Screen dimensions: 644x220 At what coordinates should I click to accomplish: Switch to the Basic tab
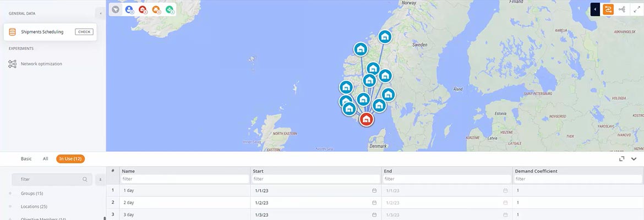[x=26, y=158]
